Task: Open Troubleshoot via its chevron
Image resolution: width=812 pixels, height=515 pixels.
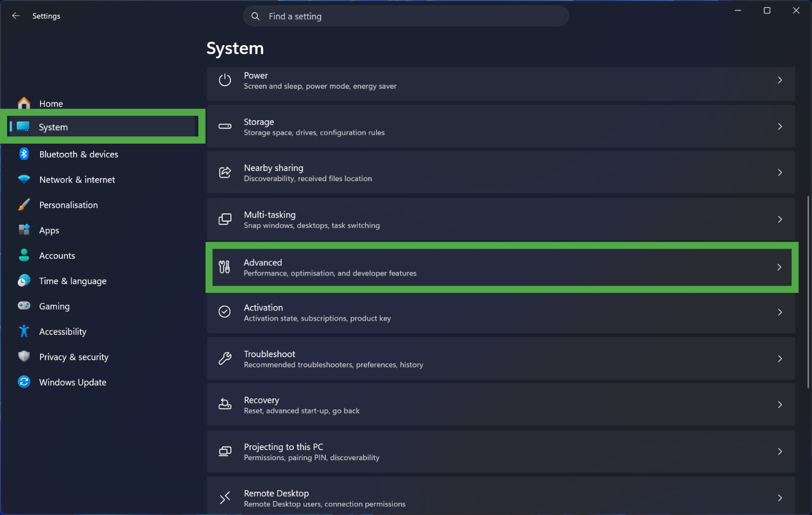Action: (780, 359)
